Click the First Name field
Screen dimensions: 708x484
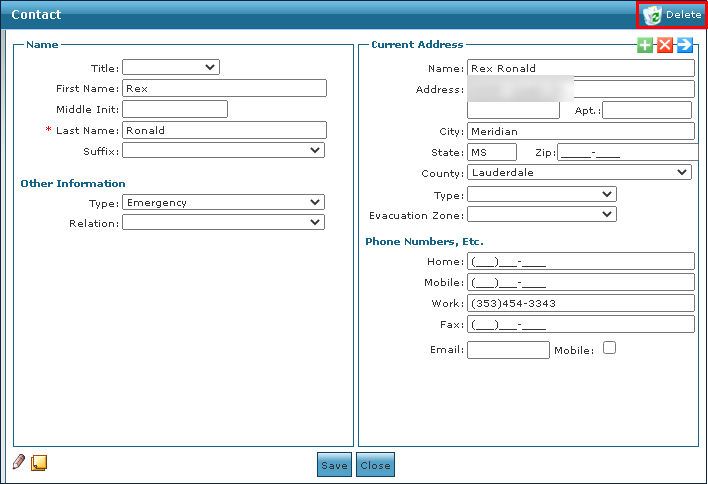[224, 88]
